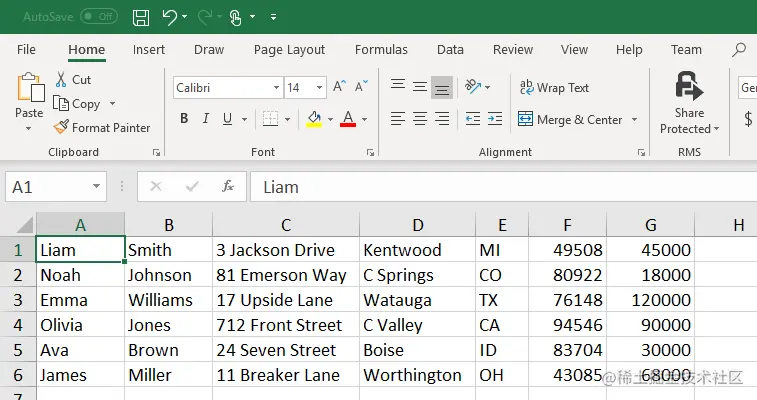
Task: Click the Select All corner triangle
Action: click(x=24, y=225)
